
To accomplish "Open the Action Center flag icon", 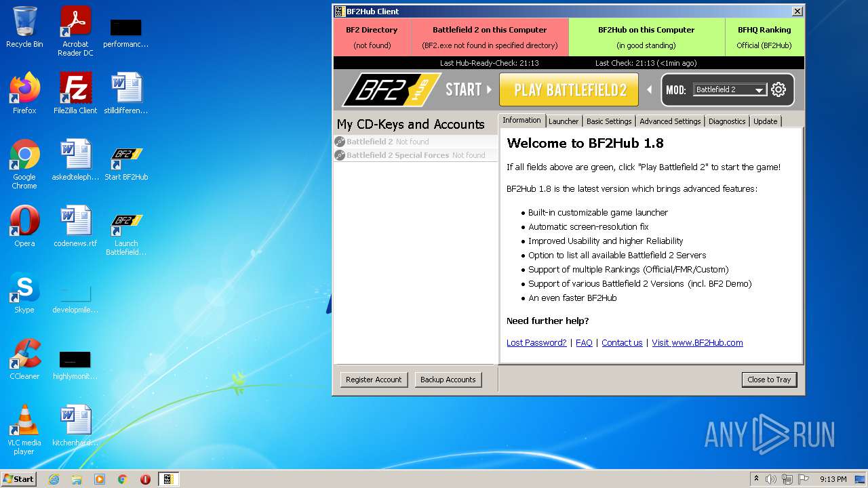I will 804,479.
